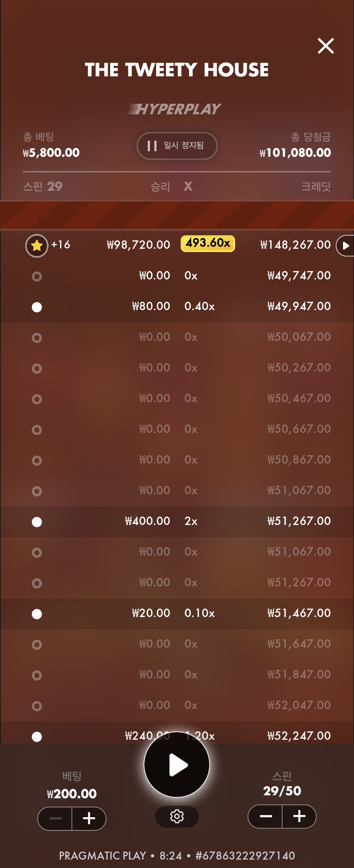Click the HYPERPLAY logo
Screen dimensions: 354x868
click(x=174, y=109)
